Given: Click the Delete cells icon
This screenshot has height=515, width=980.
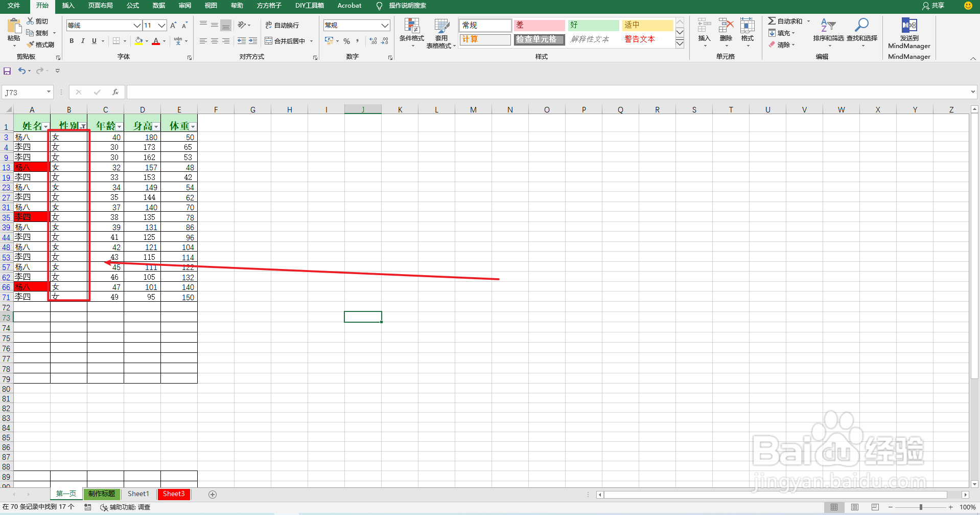Looking at the screenshot, I should (726, 26).
